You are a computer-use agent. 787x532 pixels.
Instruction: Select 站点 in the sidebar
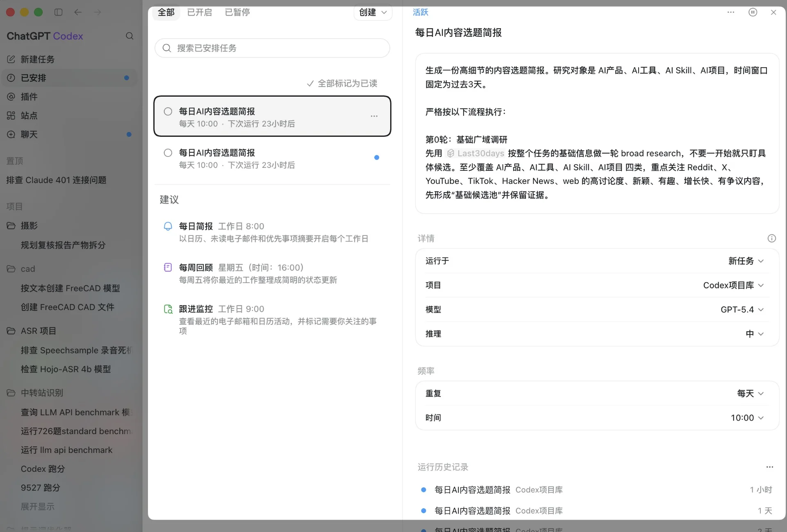pyautogui.click(x=70, y=115)
